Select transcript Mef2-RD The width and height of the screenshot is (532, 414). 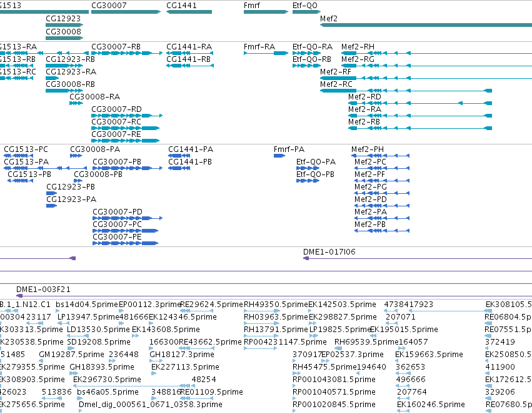(x=364, y=97)
